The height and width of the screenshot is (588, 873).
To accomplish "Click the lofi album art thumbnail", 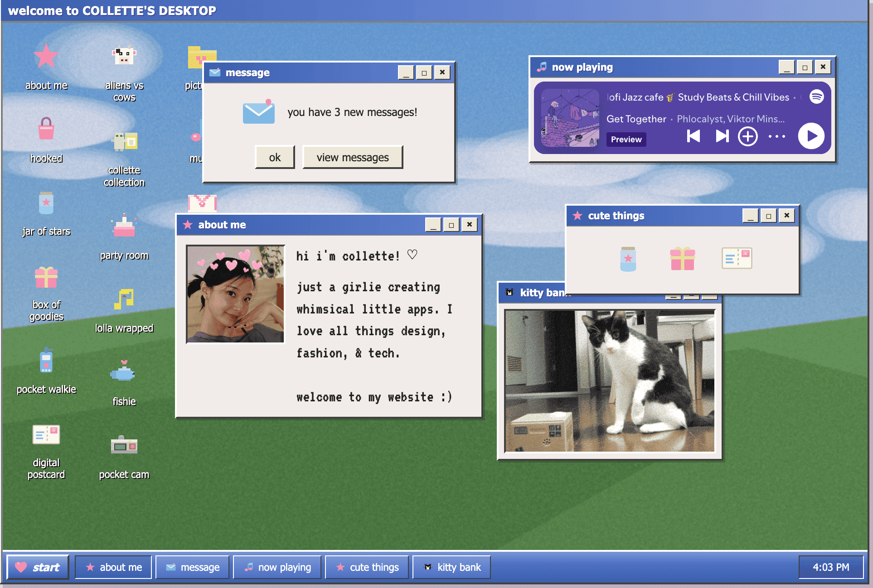I will coord(570,118).
